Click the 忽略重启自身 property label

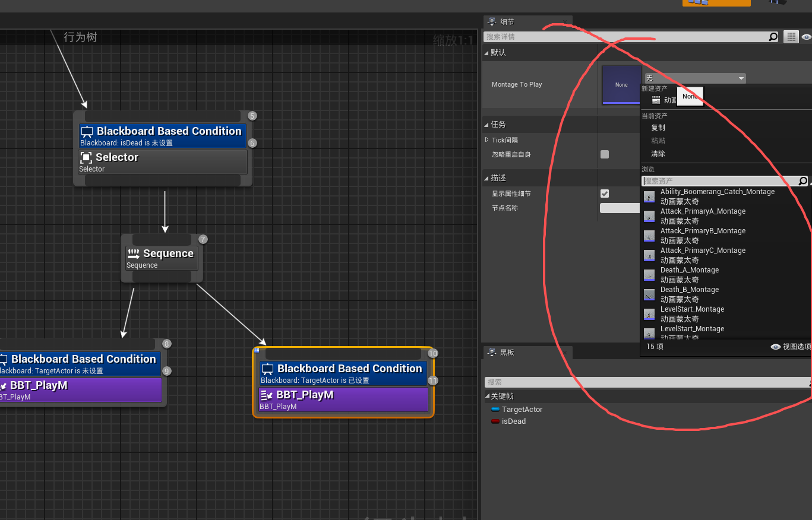(511, 154)
